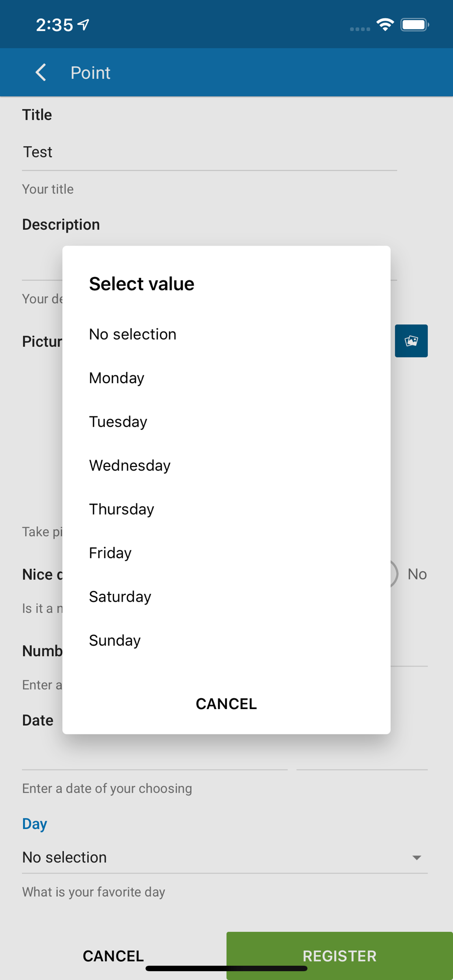Image resolution: width=453 pixels, height=980 pixels.
Task: Tap the Wi-Fi status icon
Action: point(385,24)
